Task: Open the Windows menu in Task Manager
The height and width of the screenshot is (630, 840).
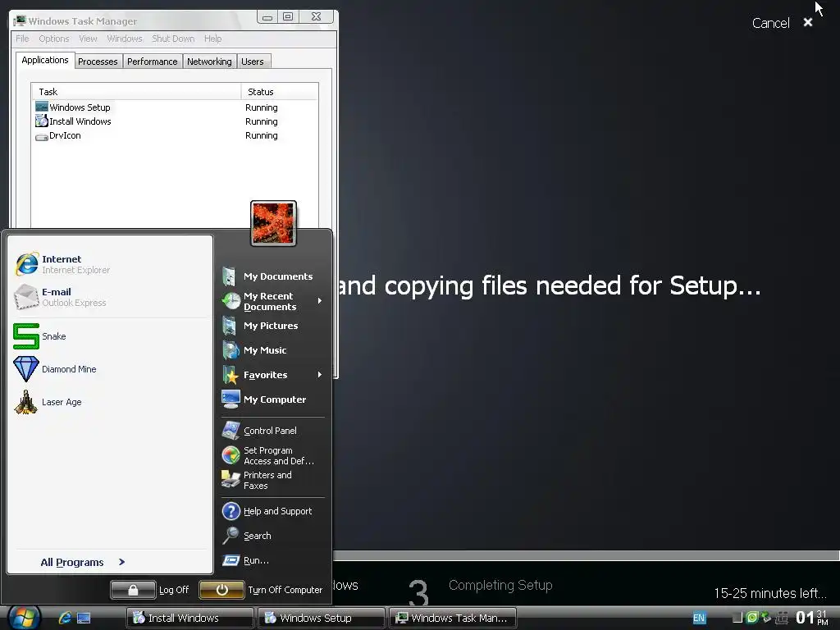Action: pos(125,39)
